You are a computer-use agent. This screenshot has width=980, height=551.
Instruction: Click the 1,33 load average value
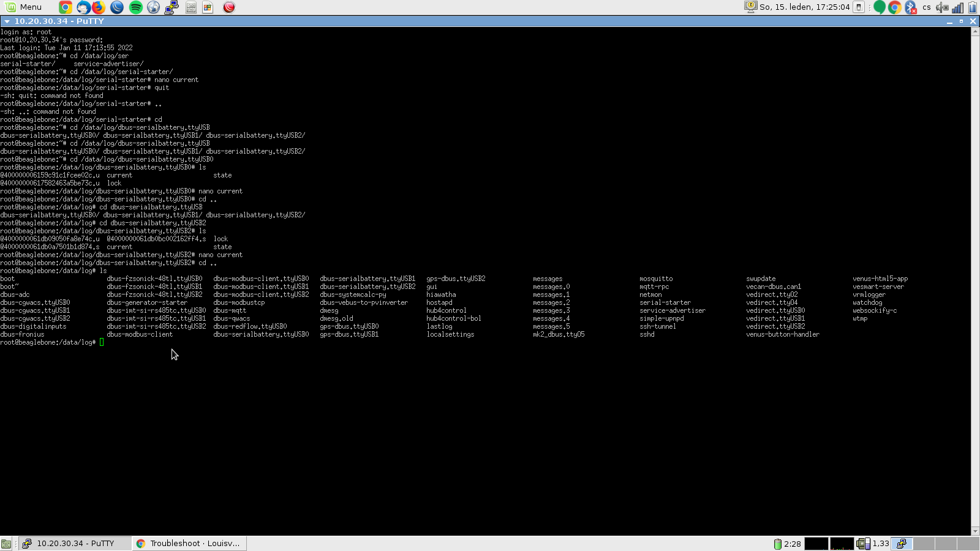881,544
